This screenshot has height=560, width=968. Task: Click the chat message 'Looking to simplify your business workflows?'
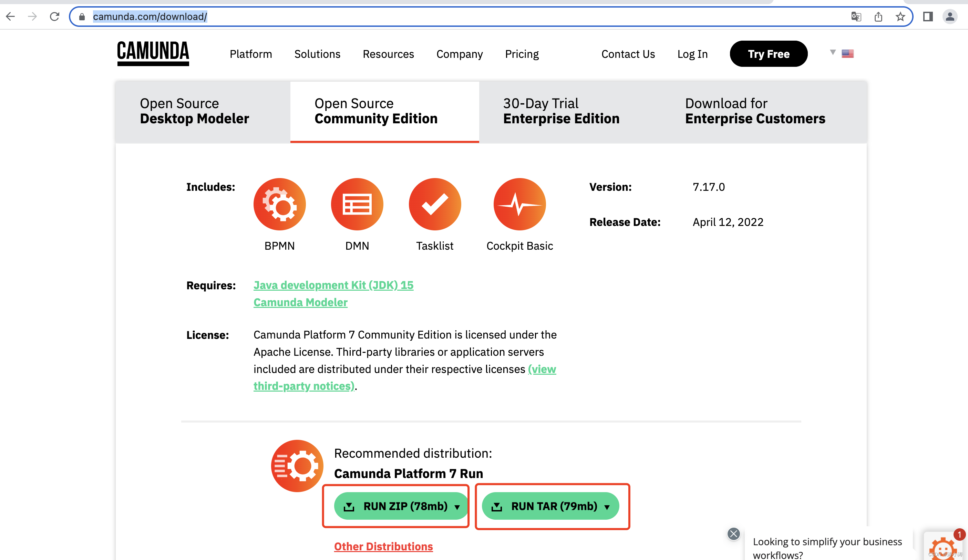point(827,548)
